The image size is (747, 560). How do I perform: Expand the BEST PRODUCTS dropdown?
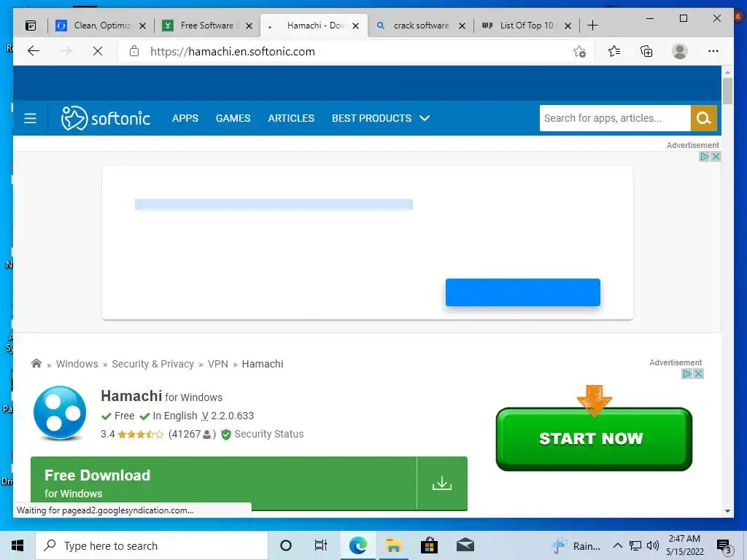pos(381,118)
